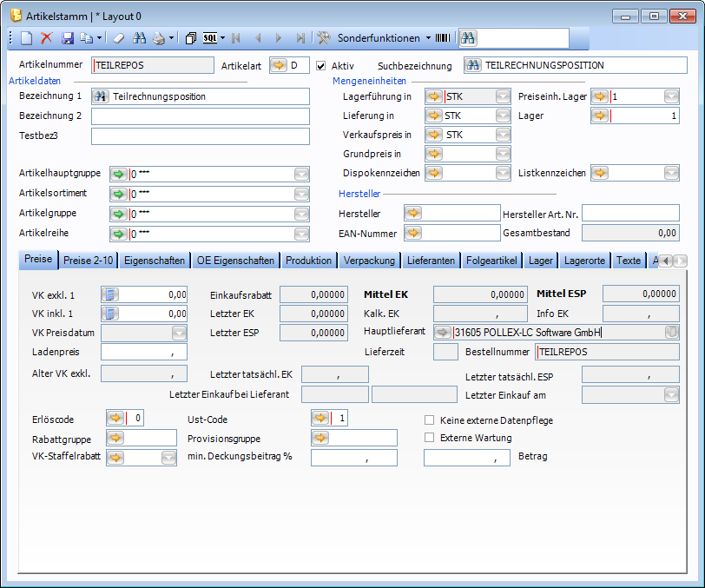Save the article with the disk icon
This screenshot has height=588, width=705.
click(66, 38)
